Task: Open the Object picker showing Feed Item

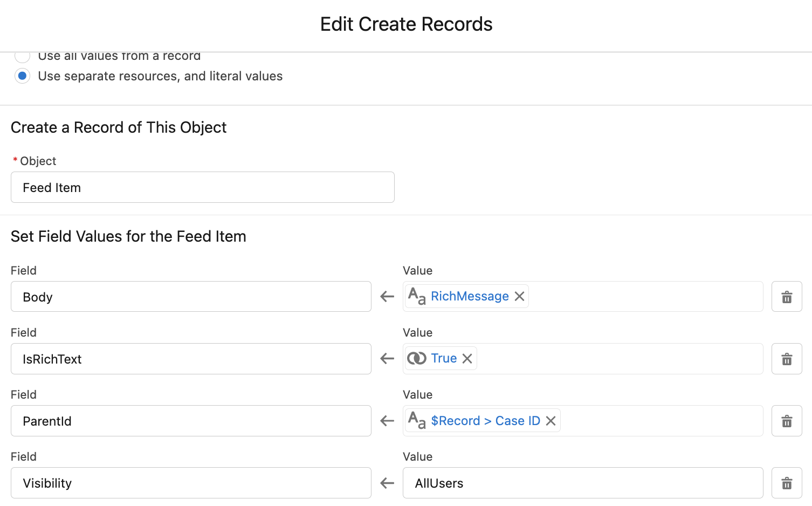Action: (202, 187)
